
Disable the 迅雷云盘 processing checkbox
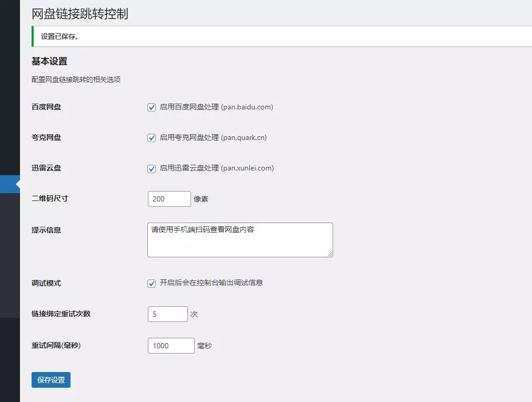point(152,168)
